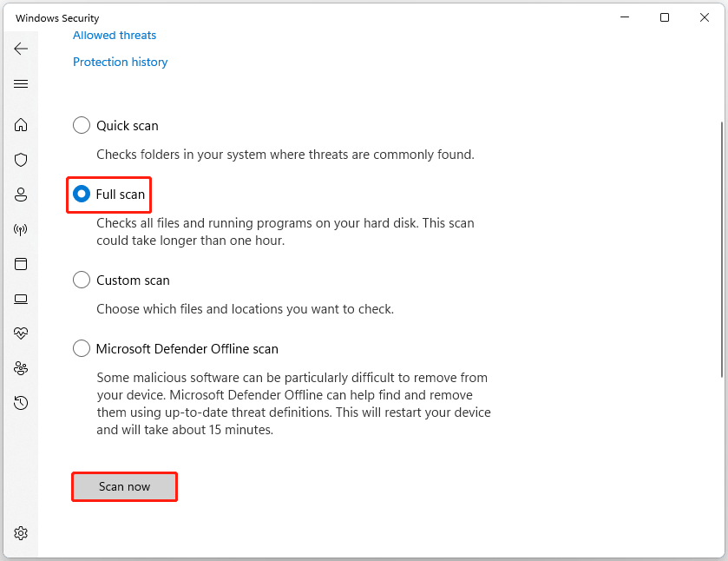Verify Full scan is selected
Image resolution: width=728 pixels, height=561 pixels.
pyautogui.click(x=81, y=194)
